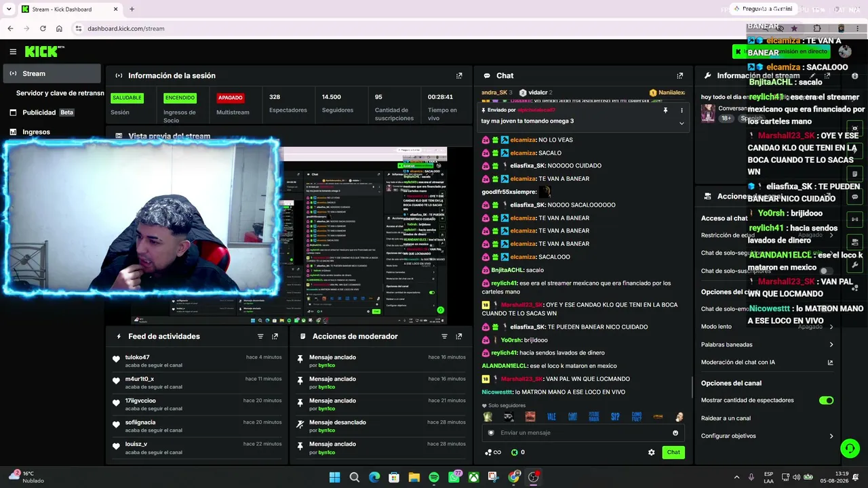Reload the browser page
868x488 pixels.
pos(43,28)
